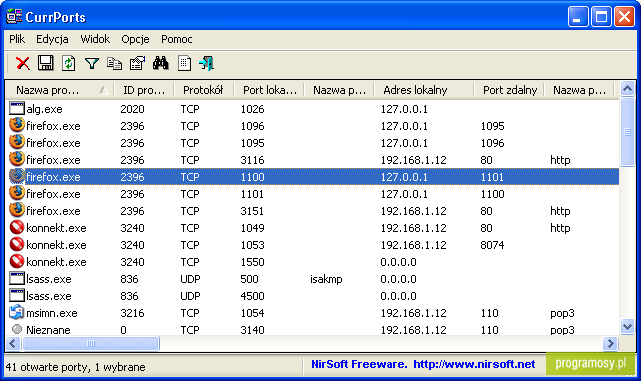The image size is (641, 381).
Task: Click the HTML report page icon
Action: (184, 63)
